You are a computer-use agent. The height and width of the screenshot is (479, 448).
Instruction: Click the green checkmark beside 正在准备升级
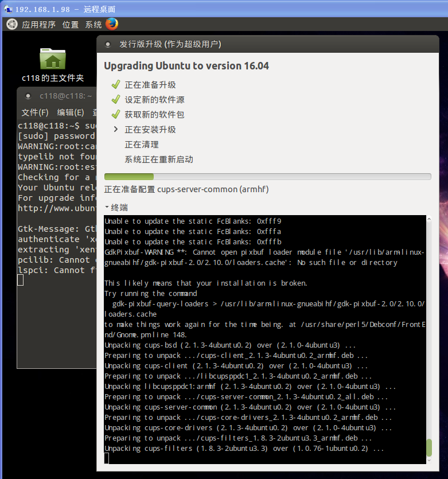pos(116,85)
